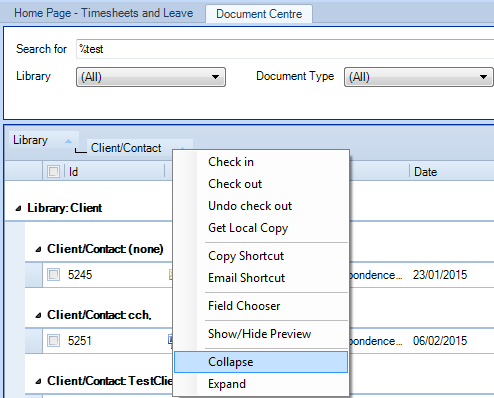
Task: Sort by the Id column header
Action: click(115, 172)
